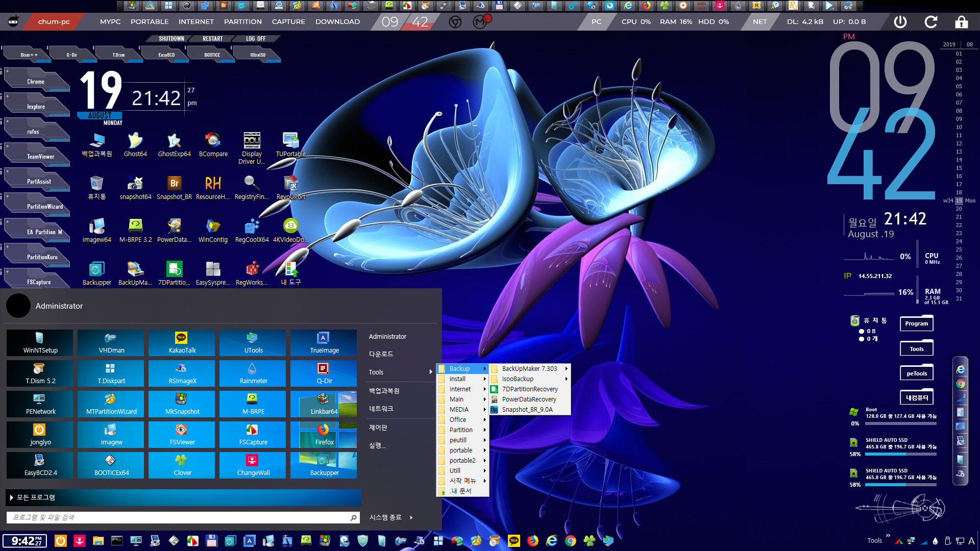Open Firefox icon in the taskbar
The width and height of the screenshot is (980, 551).
click(533, 541)
